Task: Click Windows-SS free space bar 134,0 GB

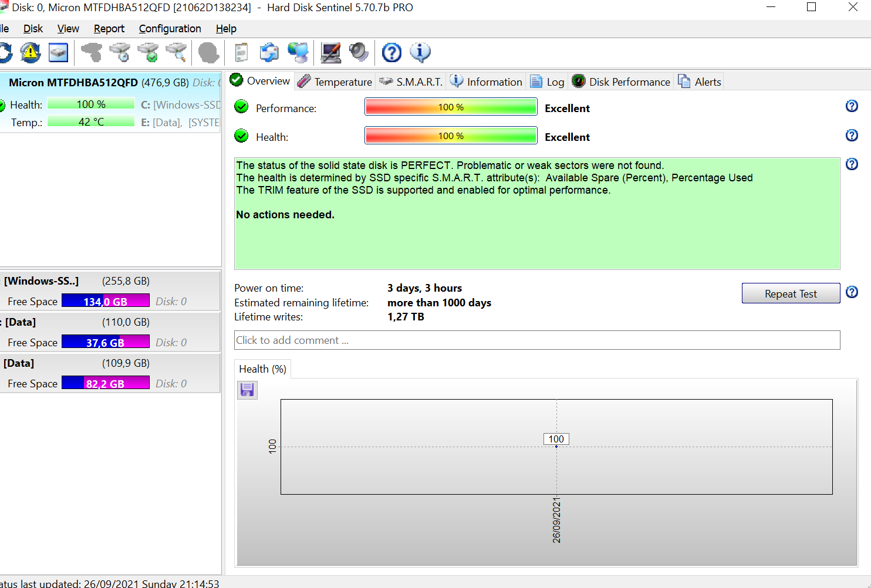Action: (x=106, y=301)
